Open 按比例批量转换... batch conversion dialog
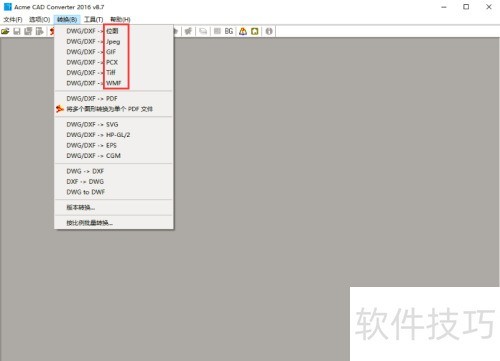 pyautogui.click(x=114, y=223)
